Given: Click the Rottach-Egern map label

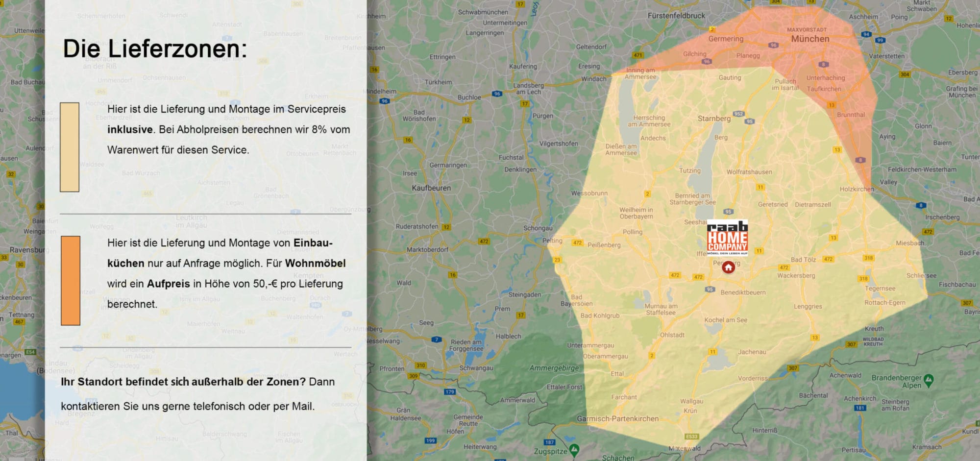Looking at the screenshot, I should click(x=885, y=302).
